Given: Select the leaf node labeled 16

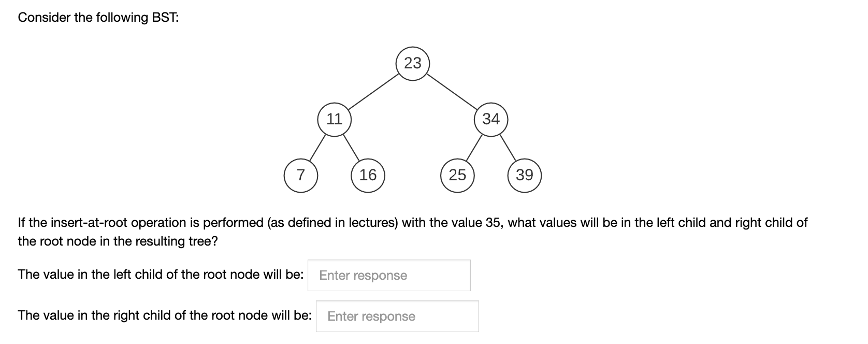Looking at the screenshot, I should click(369, 176).
